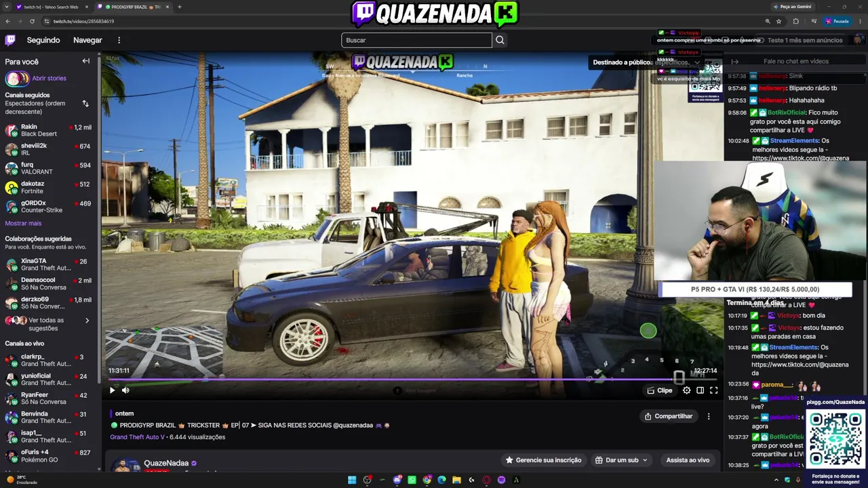Open the browser extensions menu
The height and width of the screenshot is (488, 868).
point(796,21)
